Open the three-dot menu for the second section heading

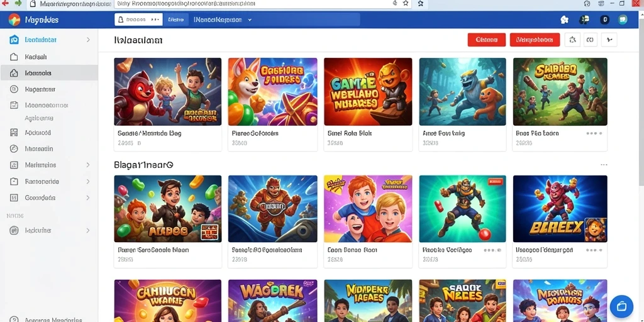click(x=604, y=165)
